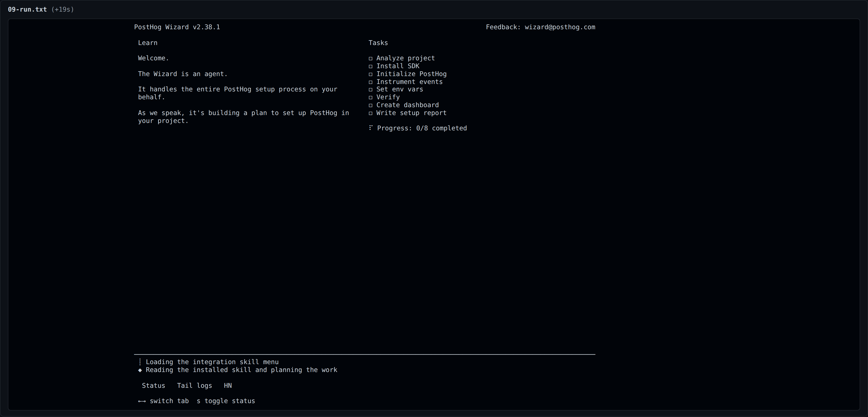Click the 'Analyze project' task label
The image size is (868, 417).
pyautogui.click(x=405, y=58)
